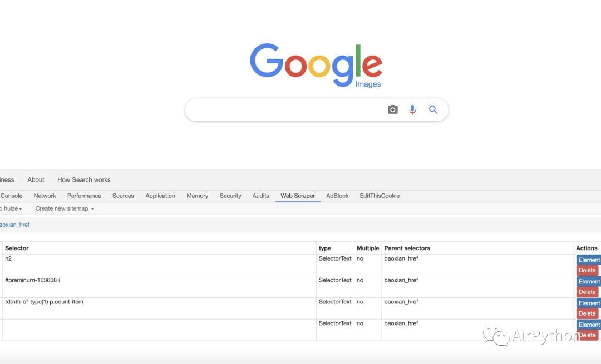Expand the Sitemap huize dropdown

(11, 208)
